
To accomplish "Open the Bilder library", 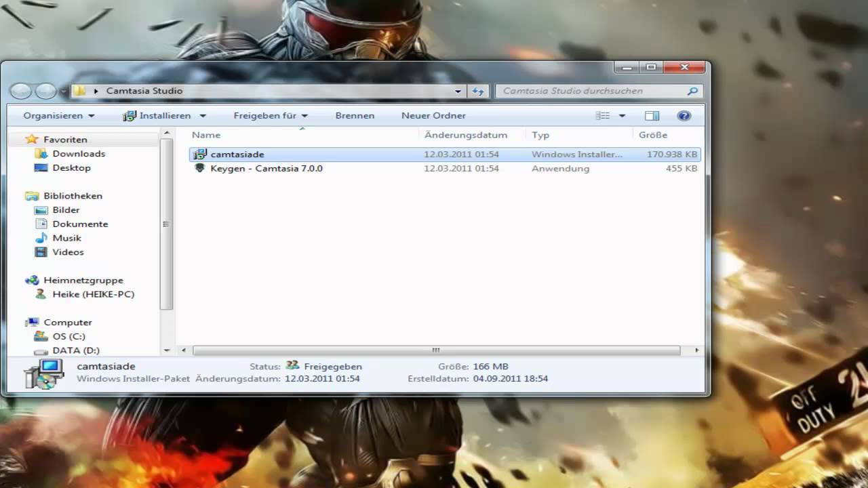I will pyautogui.click(x=66, y=210).
